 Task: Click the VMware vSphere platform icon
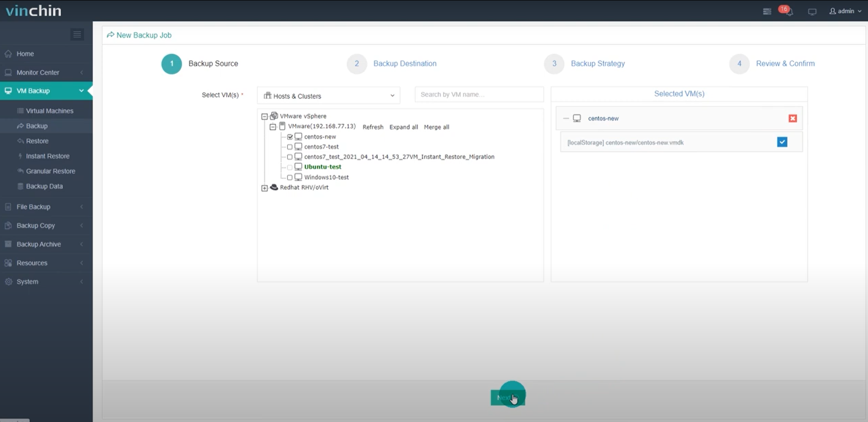click(274, 116)
